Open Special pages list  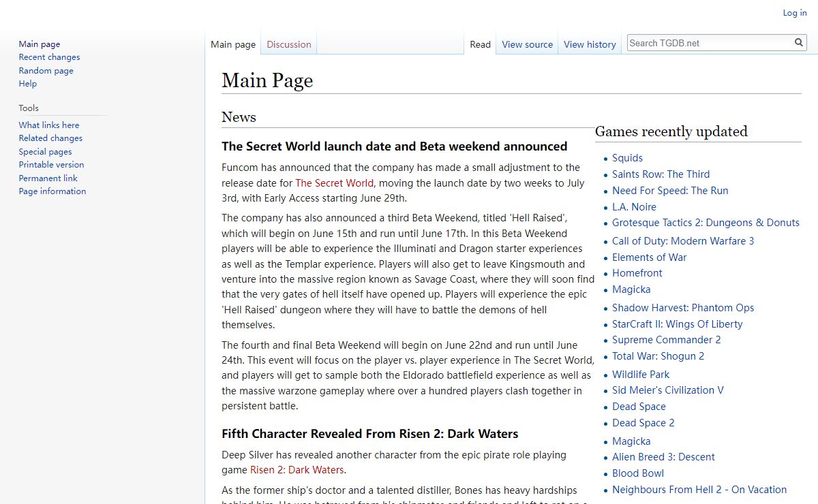[x=45, y=152]
